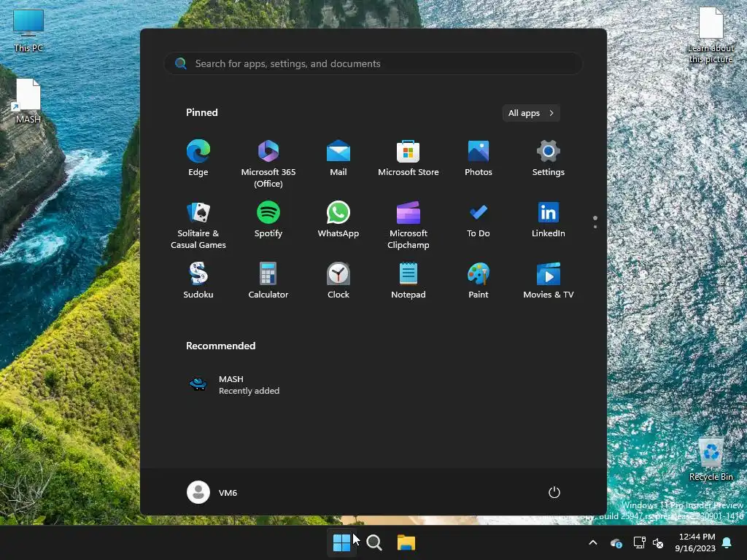
Task: Open the Mail app
Action: pos(338,158)
